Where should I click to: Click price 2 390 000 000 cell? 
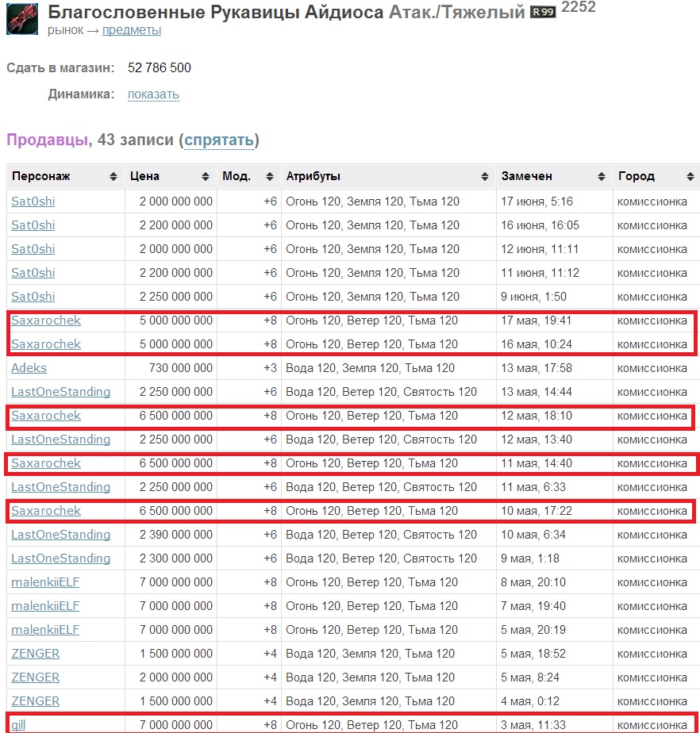coord(176,535)
